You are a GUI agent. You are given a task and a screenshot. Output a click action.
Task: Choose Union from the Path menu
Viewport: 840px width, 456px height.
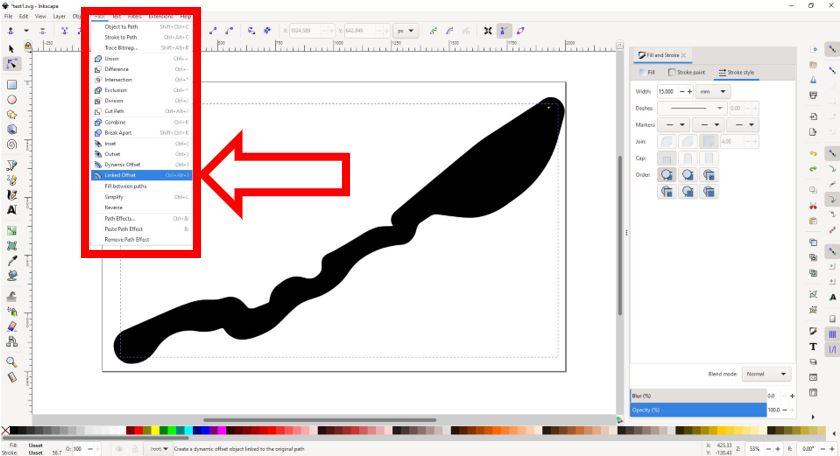(141, 58)
